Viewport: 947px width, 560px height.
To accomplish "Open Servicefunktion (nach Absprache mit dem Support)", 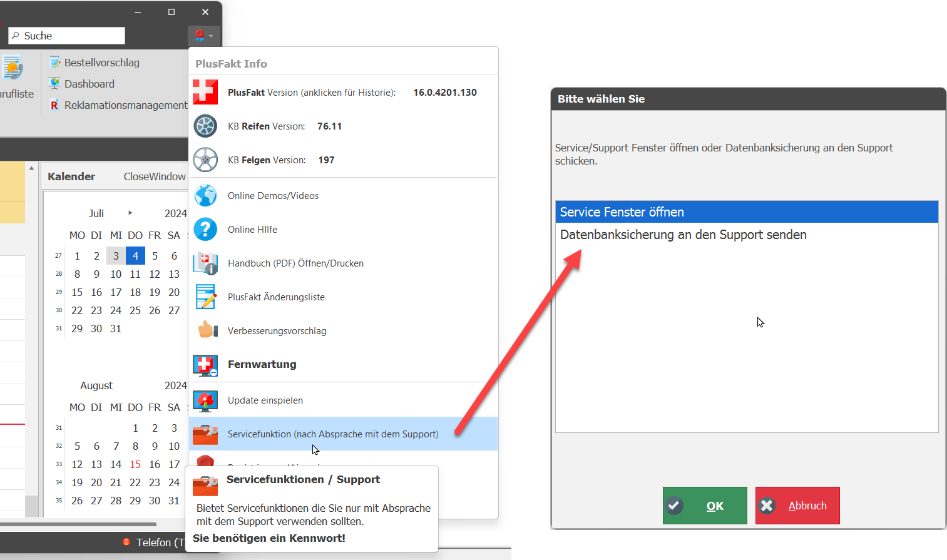I will (343, 434).
